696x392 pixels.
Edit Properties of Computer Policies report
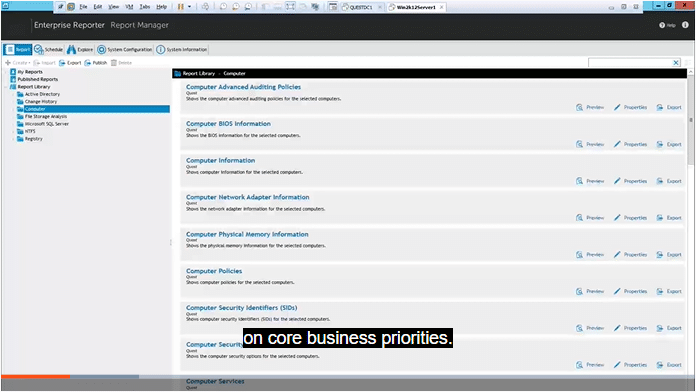630,292
